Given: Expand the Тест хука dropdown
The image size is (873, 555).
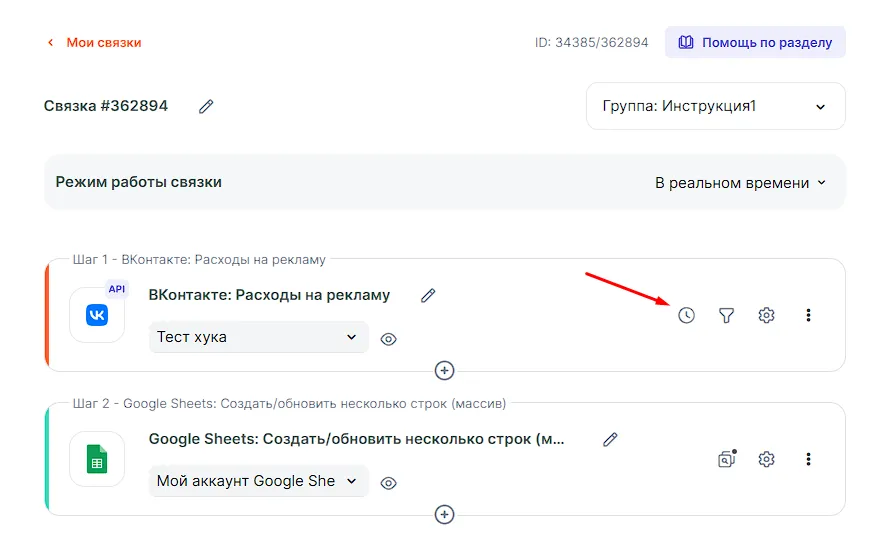Looking at the screenshot, I should pos(258,337).
